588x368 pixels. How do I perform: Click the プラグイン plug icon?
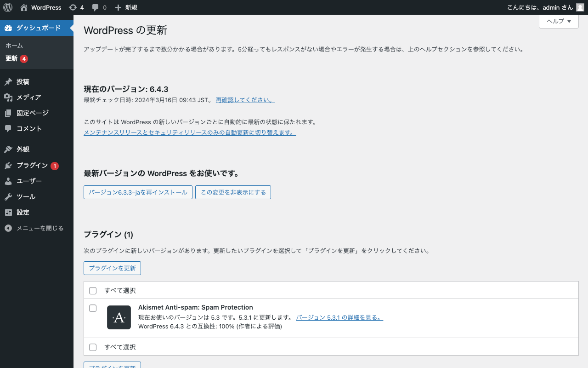coord(8,166)
